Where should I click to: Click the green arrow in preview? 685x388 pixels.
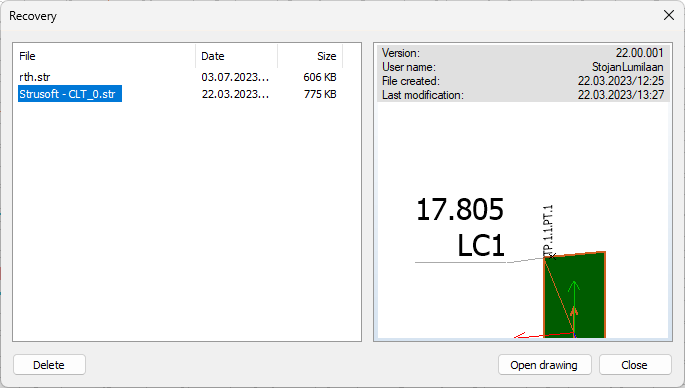coord(574,306)
